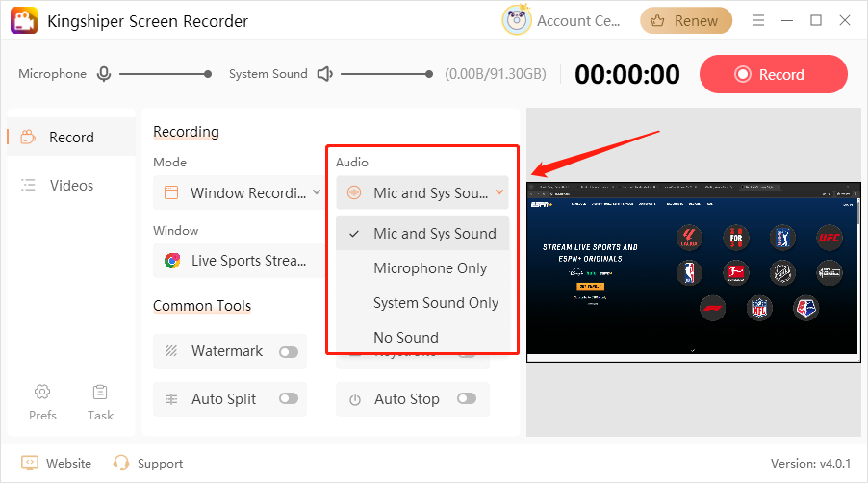The height and width of the screenshot is (483, 868).
Task: Toggle the Watermark switch
Action: (x=289, y=351)
